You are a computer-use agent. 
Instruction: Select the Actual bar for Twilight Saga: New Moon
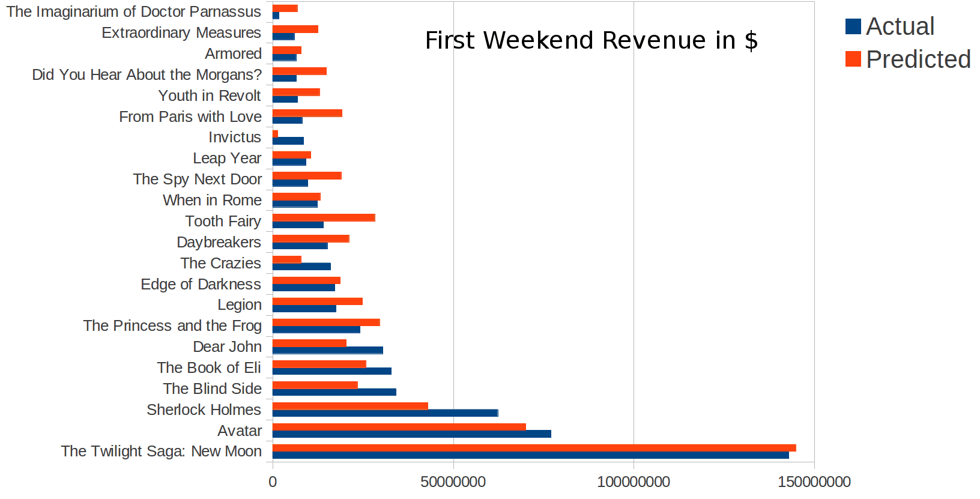(x=531, y=455)
